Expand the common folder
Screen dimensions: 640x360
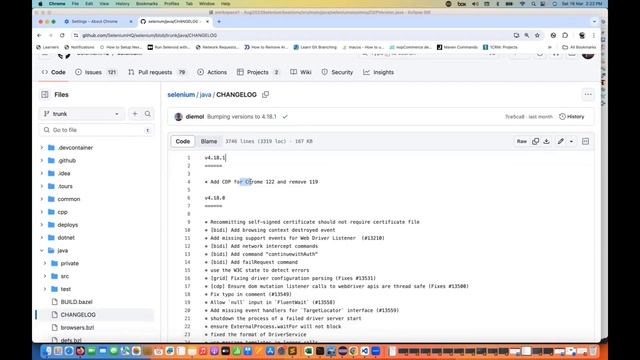(x=42, y=199)
